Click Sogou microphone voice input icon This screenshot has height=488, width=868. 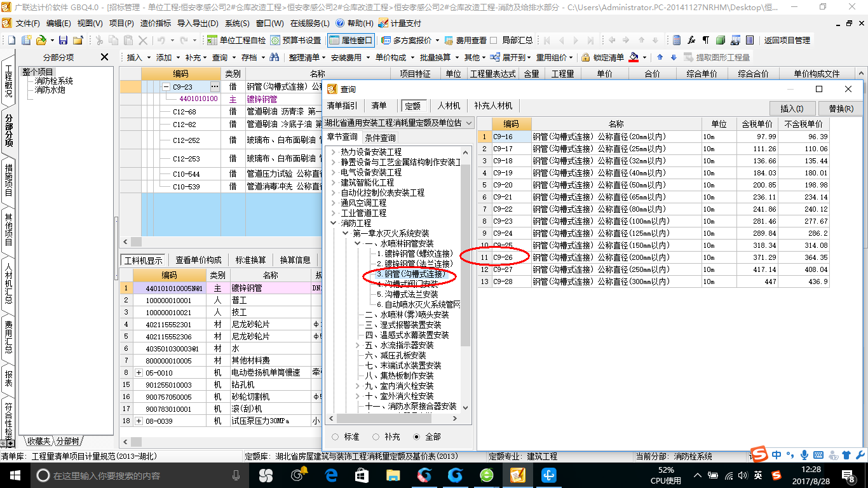tap(804, 454)
